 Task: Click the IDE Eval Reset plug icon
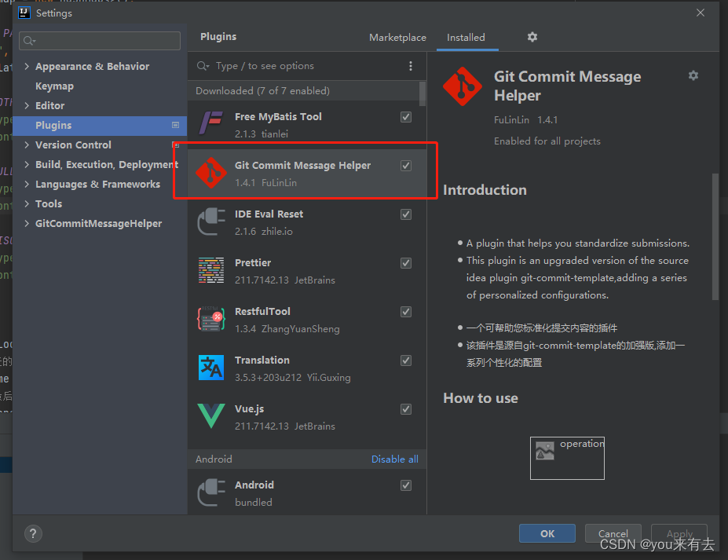(211, 221)
